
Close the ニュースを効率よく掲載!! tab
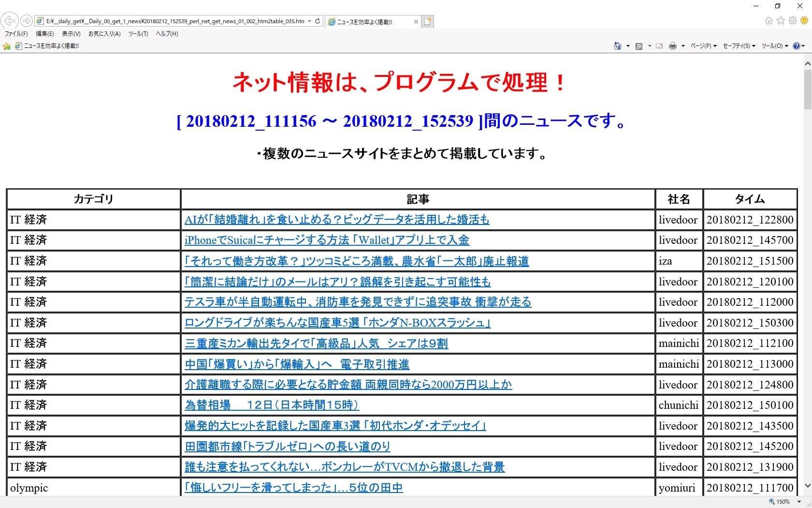pyautogui.click(x=416, y=22)
